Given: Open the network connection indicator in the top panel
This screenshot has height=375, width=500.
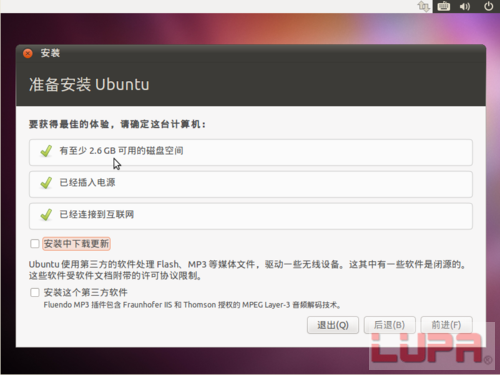Looking at the screenshot, I should (x=423, y=6).
